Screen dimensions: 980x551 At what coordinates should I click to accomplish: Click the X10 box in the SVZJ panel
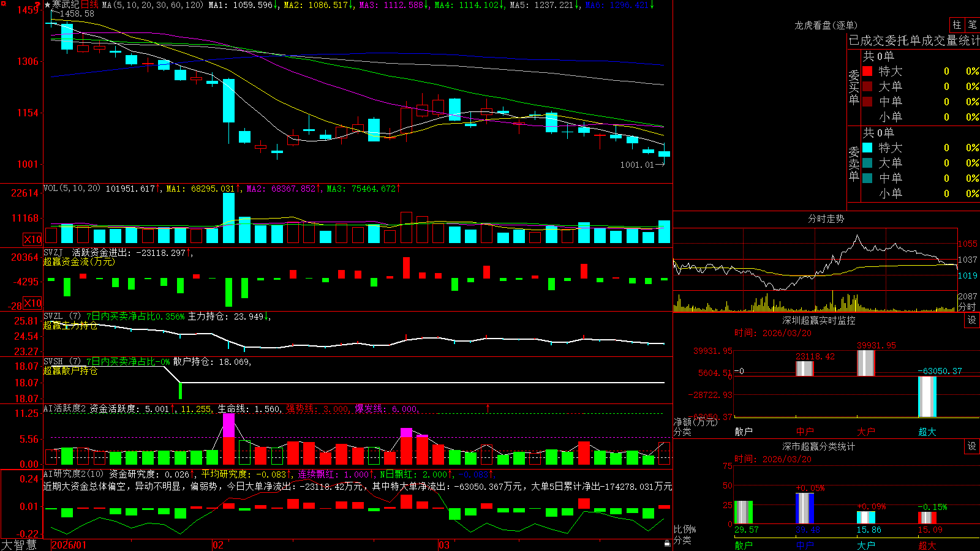(x=32, y=303)
